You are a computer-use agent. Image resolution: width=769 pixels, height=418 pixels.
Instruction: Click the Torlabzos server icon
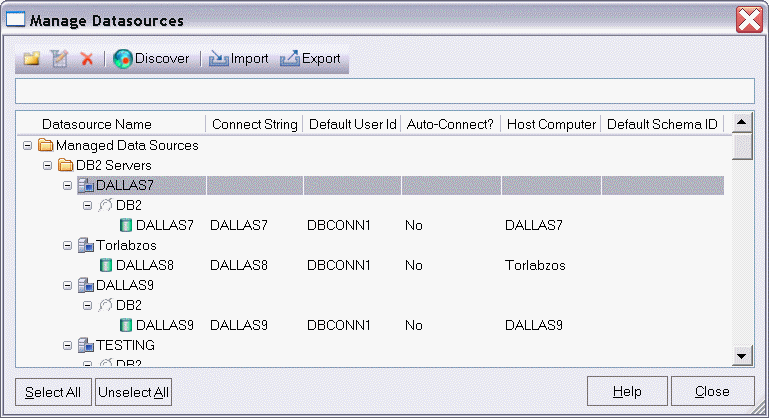coord(86,245)
